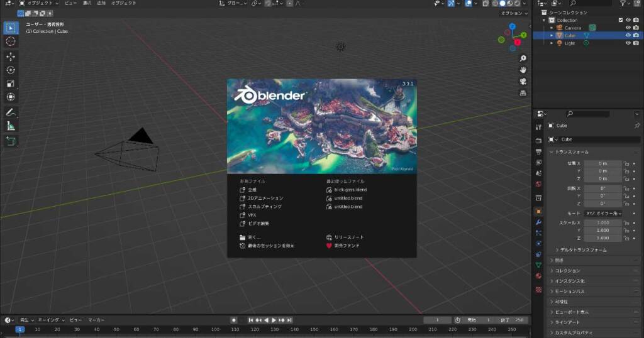The image size is (644, 338).
Task: Open the Scene properties tab
Action: click(538, 173)
